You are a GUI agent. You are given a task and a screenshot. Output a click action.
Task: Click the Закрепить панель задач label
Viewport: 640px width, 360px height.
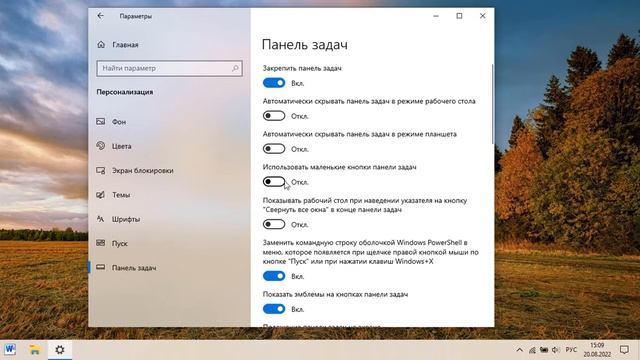pyautogui.click(x=302, y=68)
